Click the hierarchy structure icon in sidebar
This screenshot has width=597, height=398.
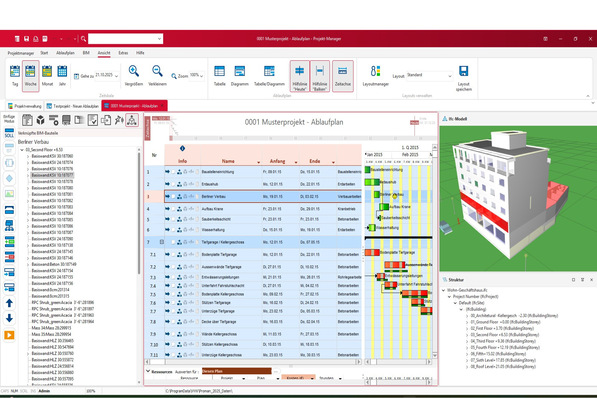[x=9, y=225]
